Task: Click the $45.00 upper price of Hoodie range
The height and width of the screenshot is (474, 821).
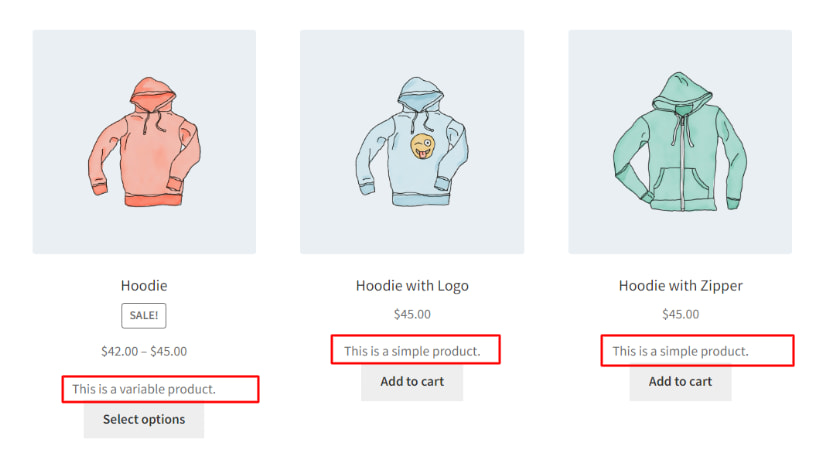Action: 169,351
